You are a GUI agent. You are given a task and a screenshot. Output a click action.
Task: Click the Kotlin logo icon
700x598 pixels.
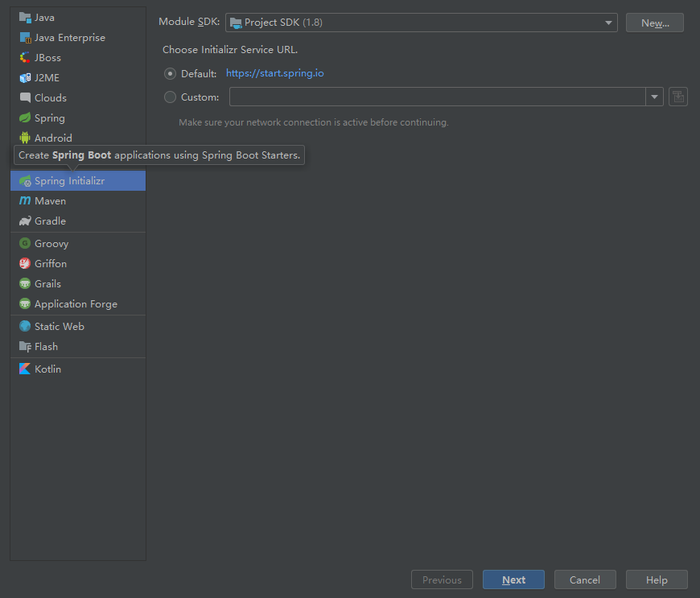pos(25,369)
